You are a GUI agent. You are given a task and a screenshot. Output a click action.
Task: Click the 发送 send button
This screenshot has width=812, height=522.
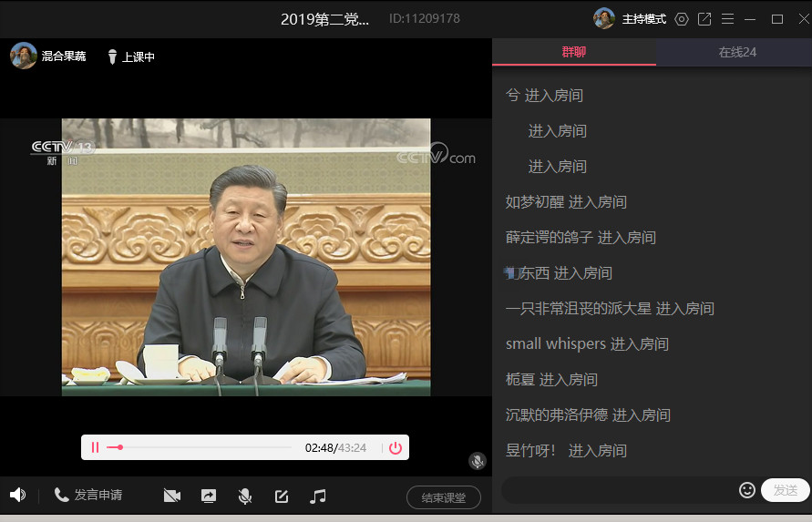click(785, 490)
